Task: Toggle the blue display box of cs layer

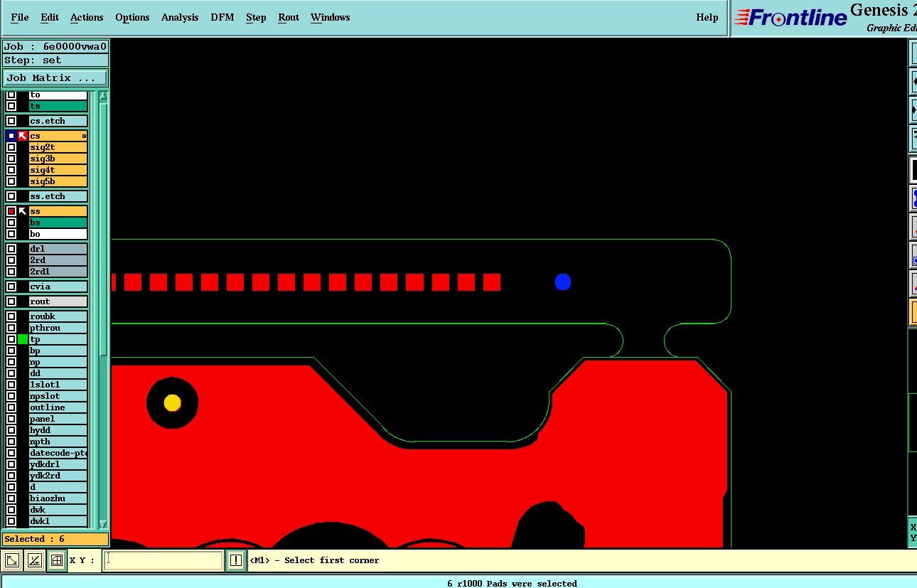Action: pyautogui.click(x=11, y=136)
